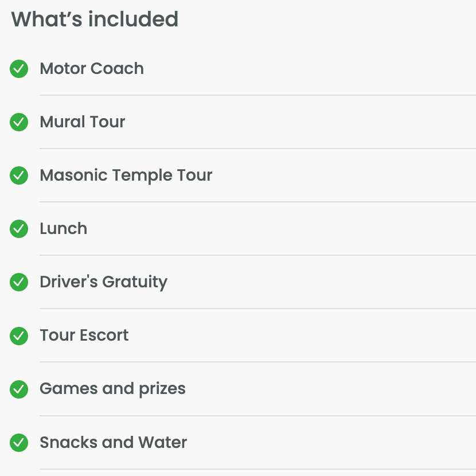Select the Tour Escort text
The height and width of the screenshot is (476, 476).
coord(84,335)
